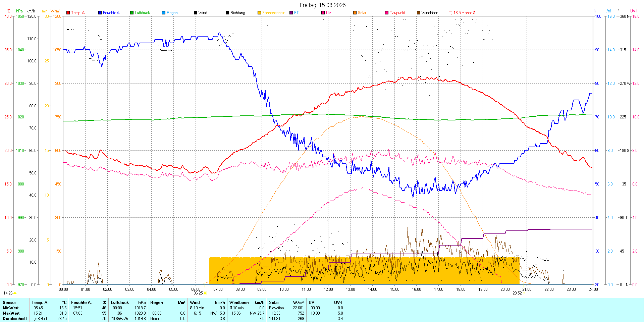This screenshot has width=644, height=322.
Task: Click the red Temp. A. legend square
Action: (68, 13)
